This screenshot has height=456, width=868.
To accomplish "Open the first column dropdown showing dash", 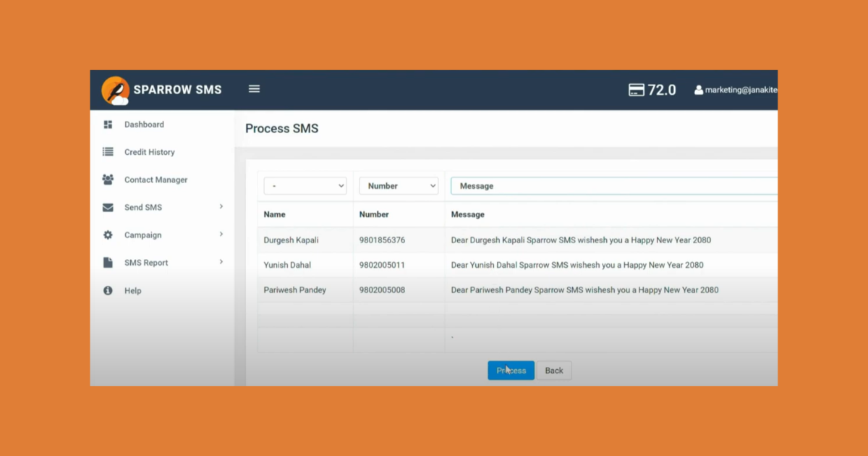I will (x=305, y=186).
